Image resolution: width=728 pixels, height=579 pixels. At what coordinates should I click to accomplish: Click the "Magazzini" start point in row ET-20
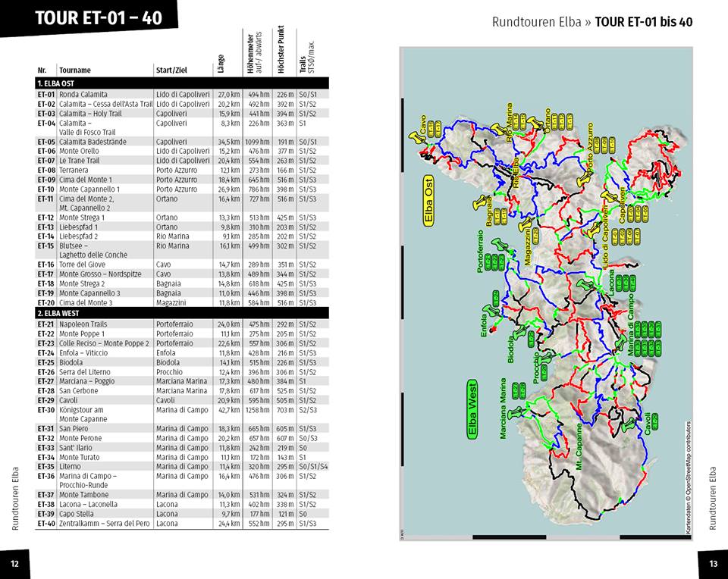[x=171, y=302]
